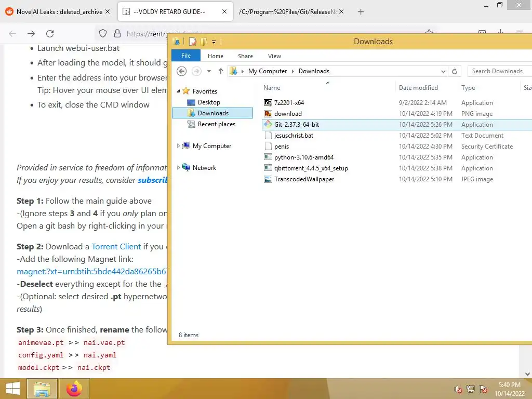Open the Torrent Client link
This screenshot has height=399, width=532.
116,247
